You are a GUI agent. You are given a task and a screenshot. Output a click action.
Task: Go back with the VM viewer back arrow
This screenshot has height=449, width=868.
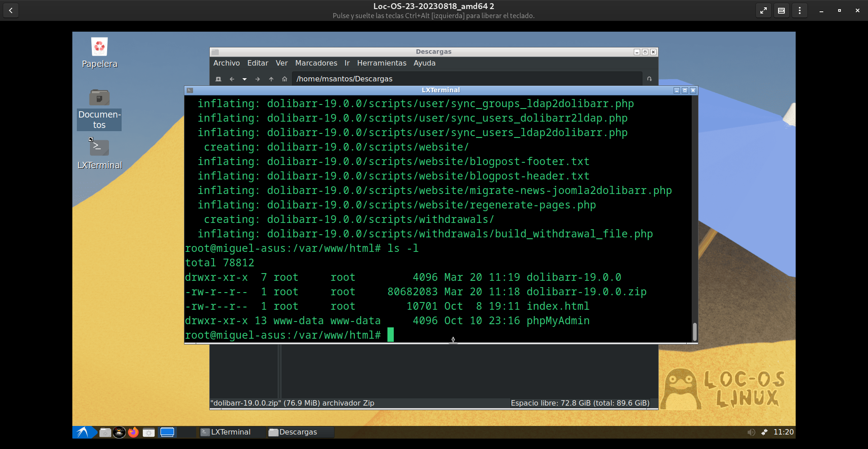[11, 10]
